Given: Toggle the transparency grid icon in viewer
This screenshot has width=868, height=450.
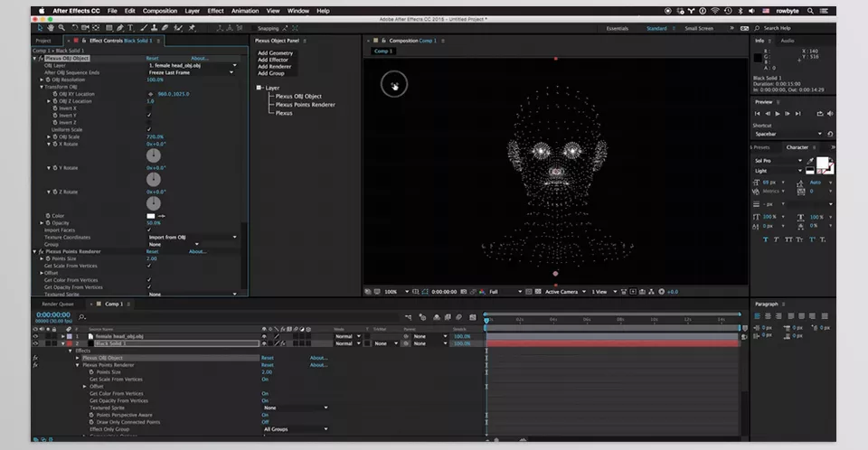Looking at the screenshot, I should (x=538, y=292).
